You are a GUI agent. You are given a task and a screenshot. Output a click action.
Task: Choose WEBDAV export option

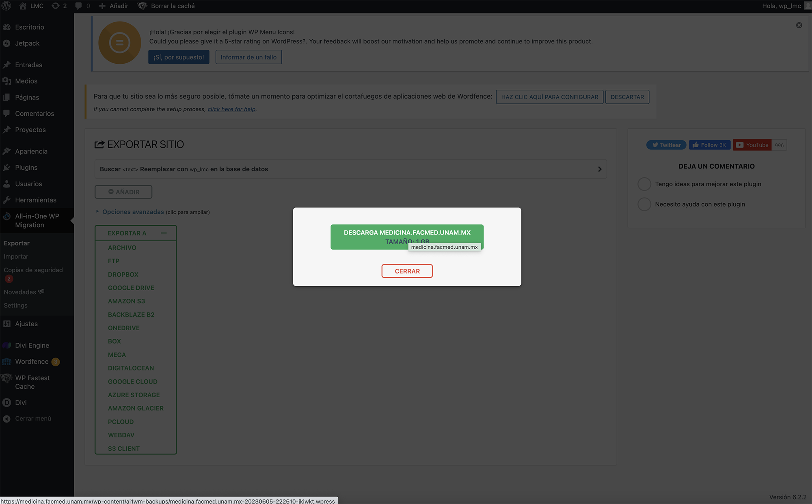[x=121, y=435]
